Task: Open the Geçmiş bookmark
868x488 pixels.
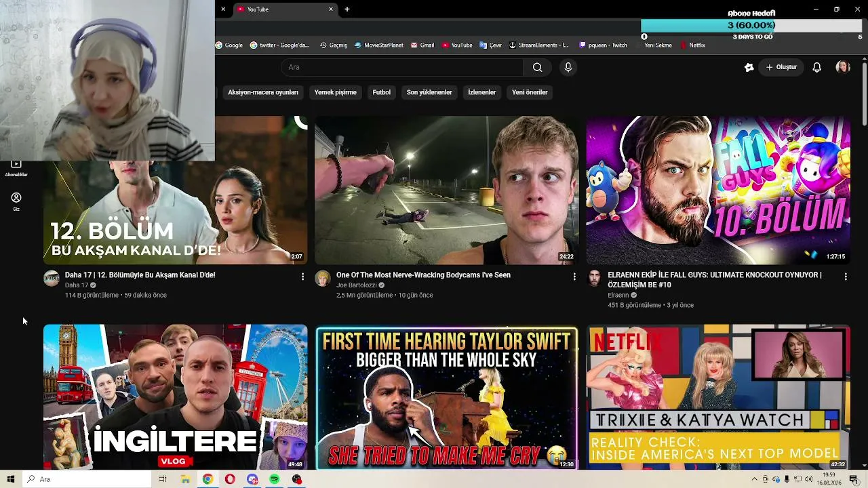Action: (333, 45)
